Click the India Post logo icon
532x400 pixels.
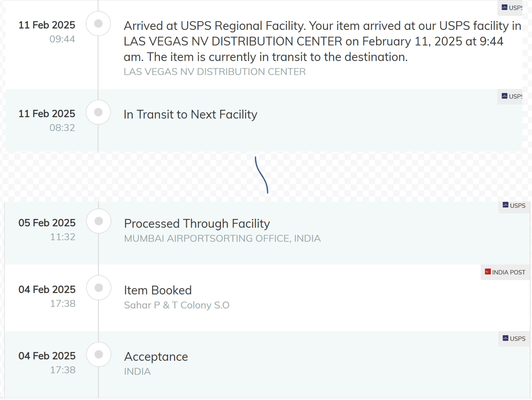[488, 272]
